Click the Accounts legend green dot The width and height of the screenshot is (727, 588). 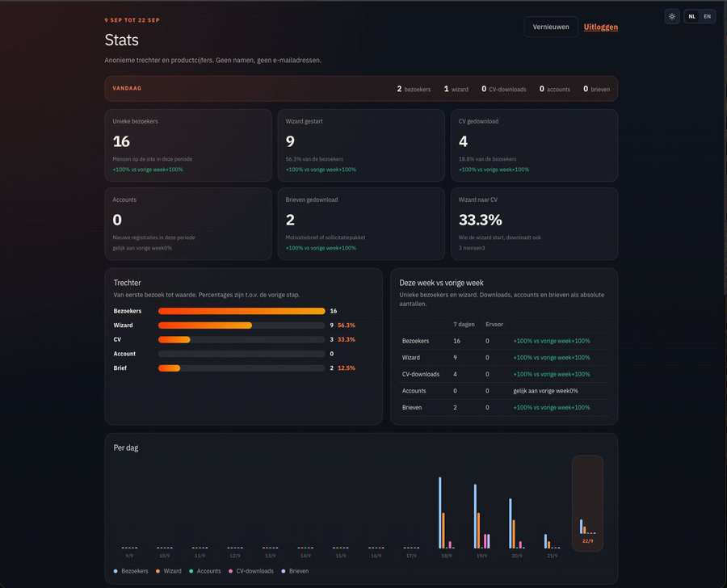[191, 571]
